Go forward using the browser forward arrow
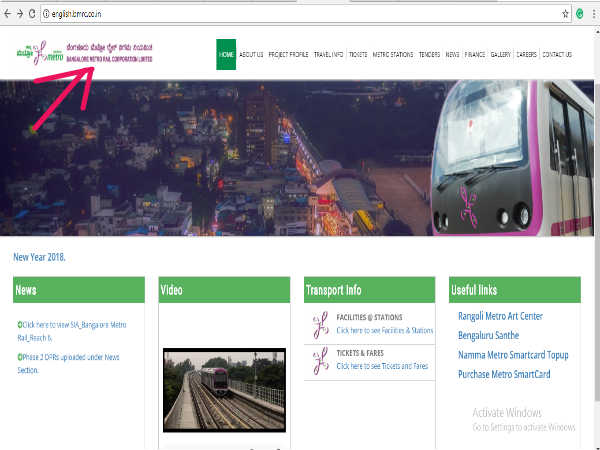Viewport: 600px width, 450px height. [20, 14]
